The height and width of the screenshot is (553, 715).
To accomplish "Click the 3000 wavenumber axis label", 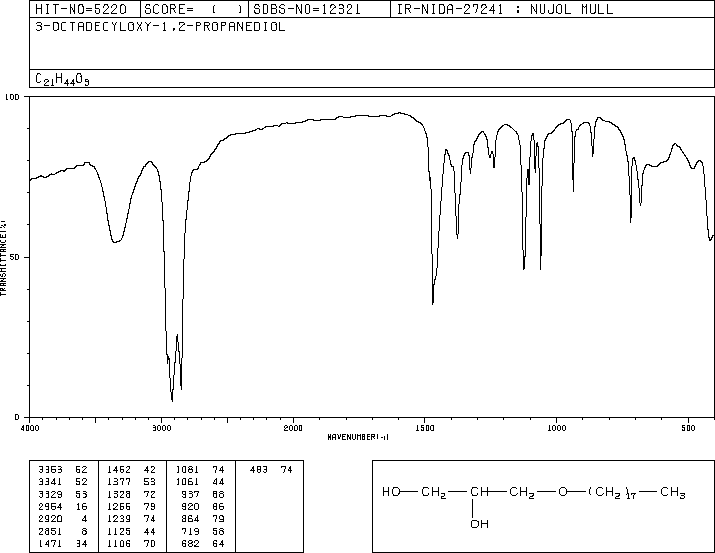I will 161,428.
